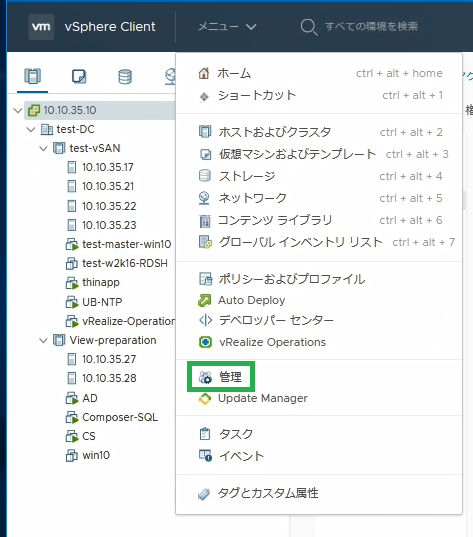Collapse the test-vSAN cluster node
Screen dimensions: 473x537
pos(43,149)
